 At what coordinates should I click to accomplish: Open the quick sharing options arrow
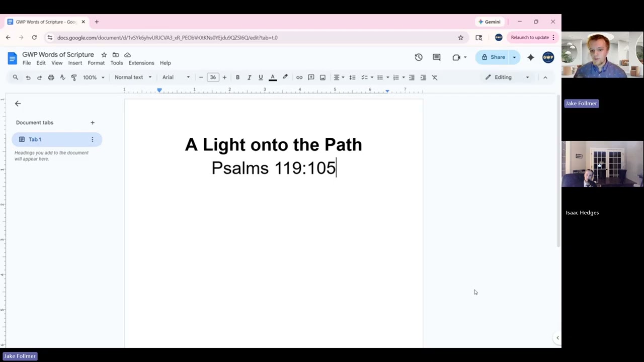point(514,57)
